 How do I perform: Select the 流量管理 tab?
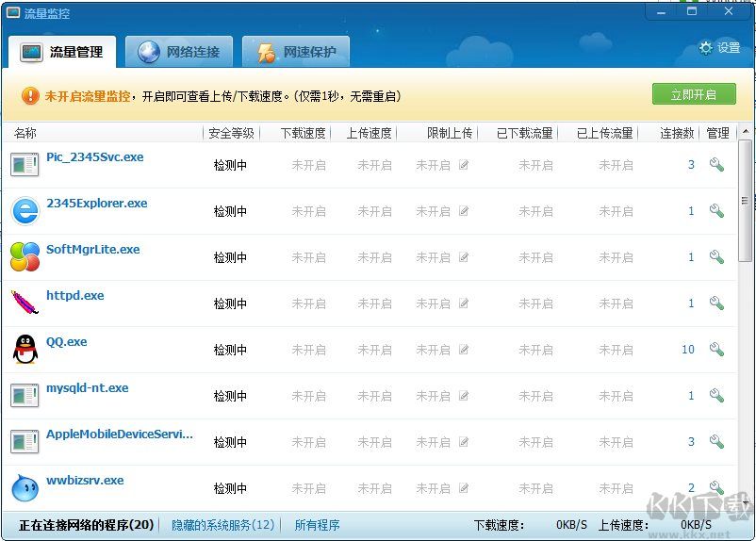[x=63, y=52]
